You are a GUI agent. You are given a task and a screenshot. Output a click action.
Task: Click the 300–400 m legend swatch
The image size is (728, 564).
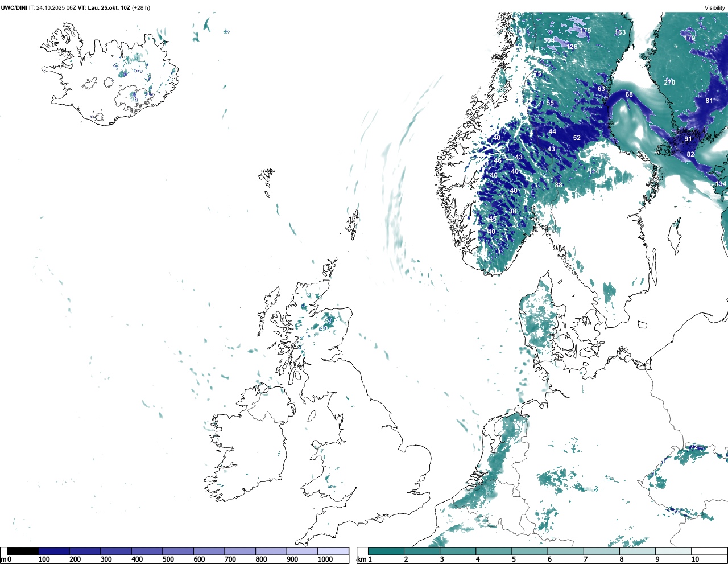coord(116,551)
